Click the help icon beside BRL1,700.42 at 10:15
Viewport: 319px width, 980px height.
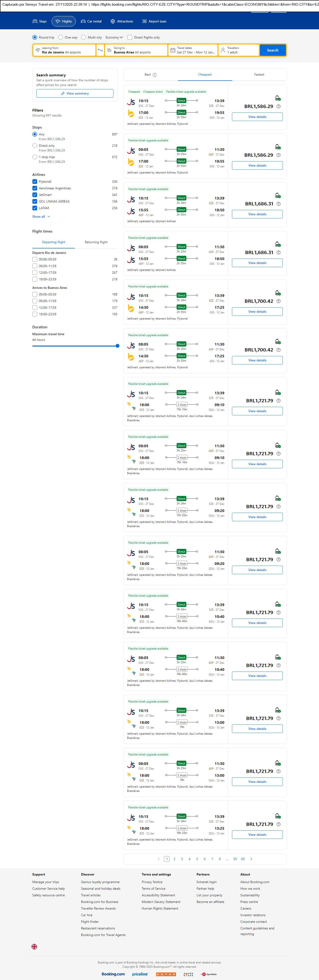click(278, 301)
